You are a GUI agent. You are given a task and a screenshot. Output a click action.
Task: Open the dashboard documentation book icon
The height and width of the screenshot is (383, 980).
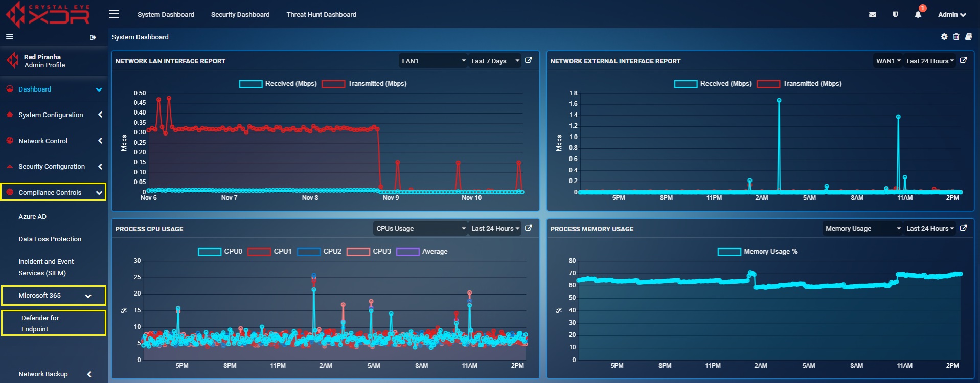(x=968, y=37)
